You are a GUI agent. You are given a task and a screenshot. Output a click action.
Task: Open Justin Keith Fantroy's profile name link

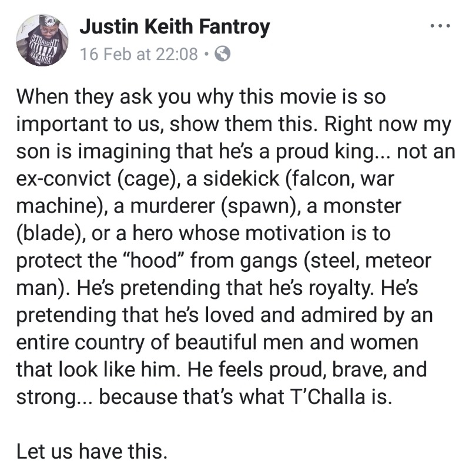(x=175, y=26)
